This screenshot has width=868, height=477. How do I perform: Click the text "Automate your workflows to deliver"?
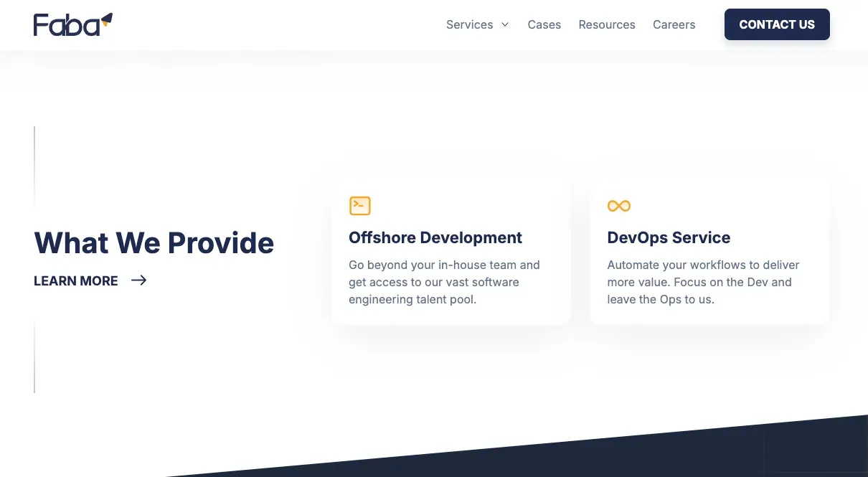[x=703, y=265]
